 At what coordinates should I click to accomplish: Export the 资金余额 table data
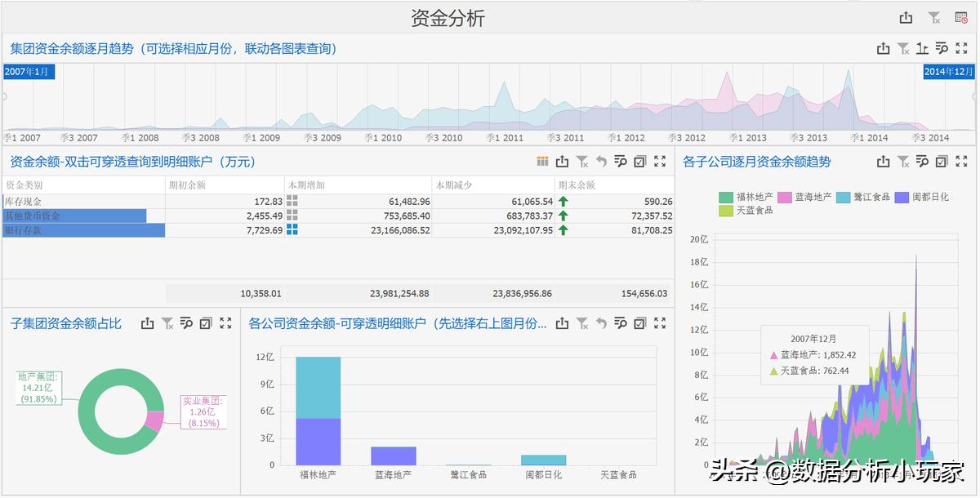[562, 162]
